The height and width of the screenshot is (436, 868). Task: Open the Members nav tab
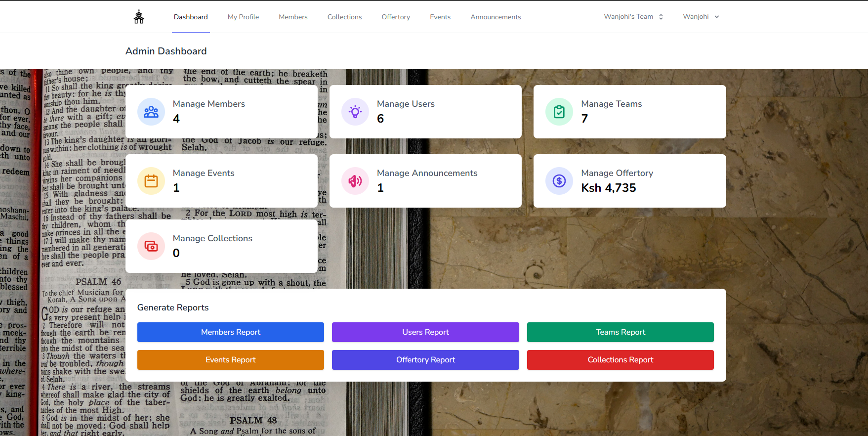pos(293,17)
